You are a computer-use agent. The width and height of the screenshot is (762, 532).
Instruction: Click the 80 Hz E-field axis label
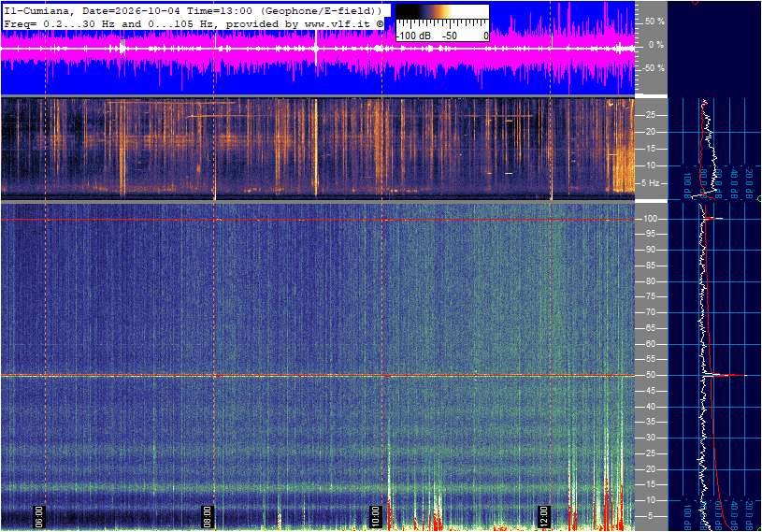pyautogui.click(x=650, y=281)
